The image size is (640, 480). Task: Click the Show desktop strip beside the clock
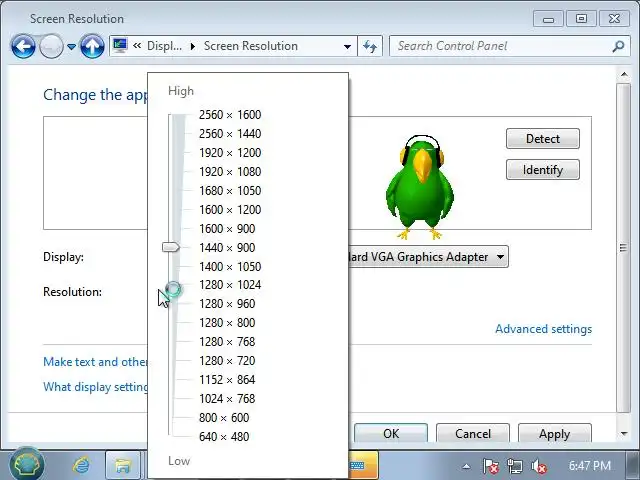[x=633, y=465]
